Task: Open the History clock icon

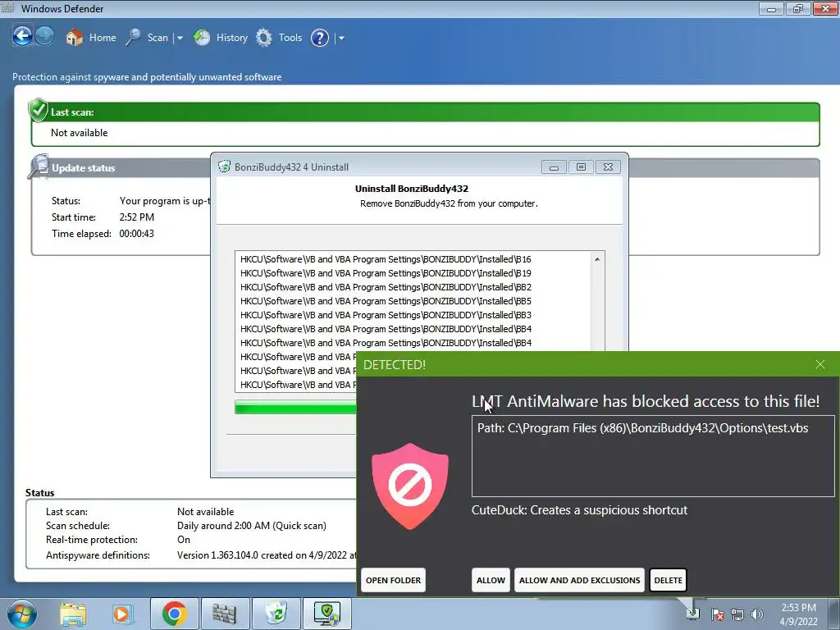Action: [x=202, y=38]
